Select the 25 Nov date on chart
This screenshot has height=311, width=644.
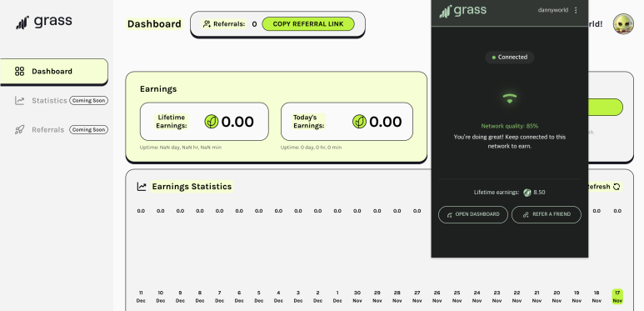point(457,297)
